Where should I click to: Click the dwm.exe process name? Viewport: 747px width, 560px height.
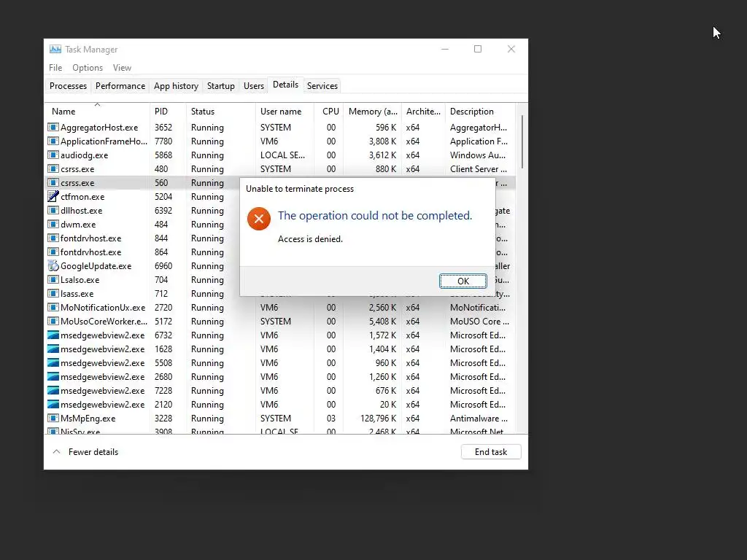click(x=77, y=224)
